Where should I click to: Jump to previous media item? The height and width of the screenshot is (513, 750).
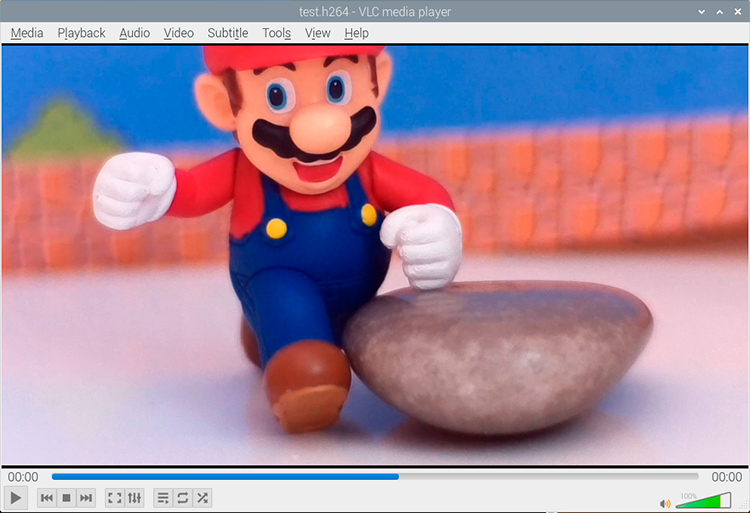47,498
